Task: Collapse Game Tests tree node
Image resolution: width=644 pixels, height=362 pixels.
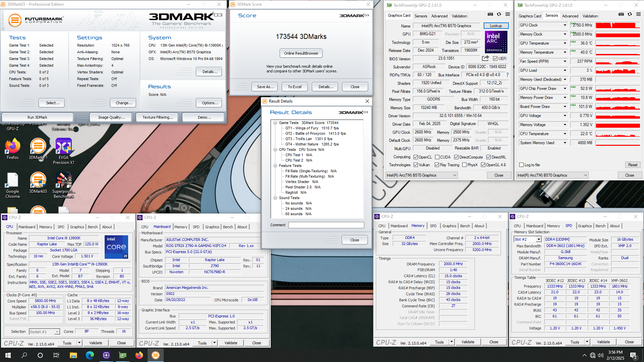Action: [275, 123]
